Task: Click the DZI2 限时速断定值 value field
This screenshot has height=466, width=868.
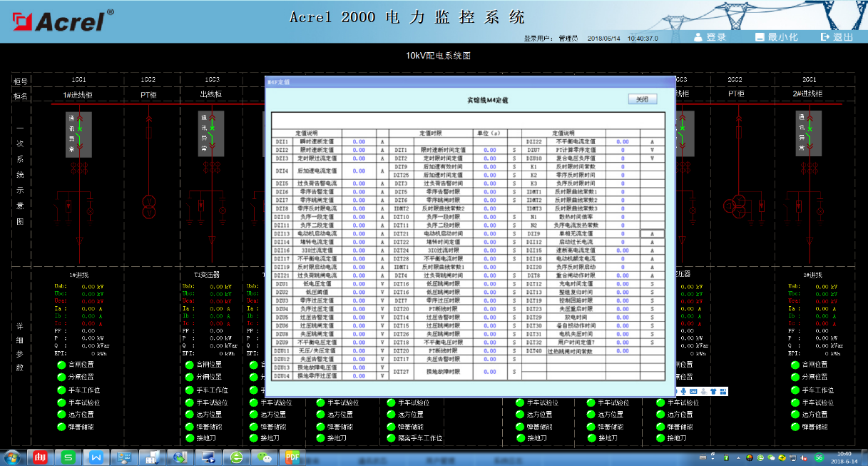Action: point(359,151)
